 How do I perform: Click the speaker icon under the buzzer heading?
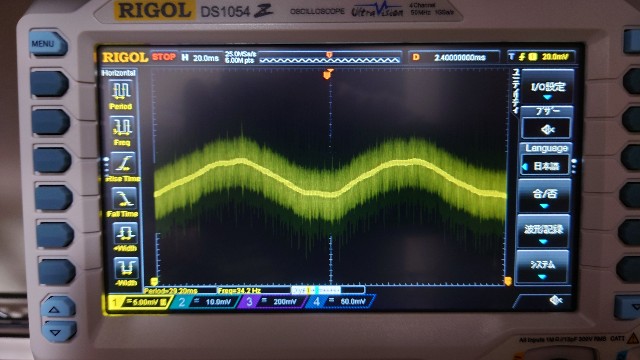click(547, 129)
